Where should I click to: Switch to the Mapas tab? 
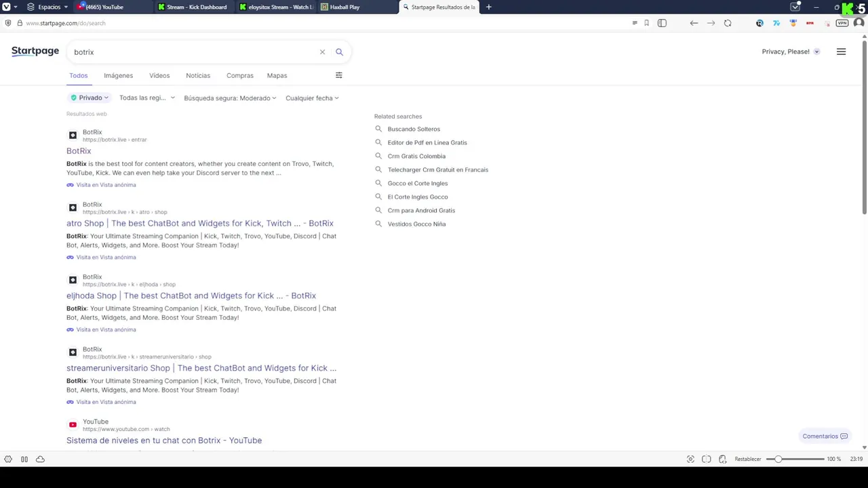click(277, 75)
